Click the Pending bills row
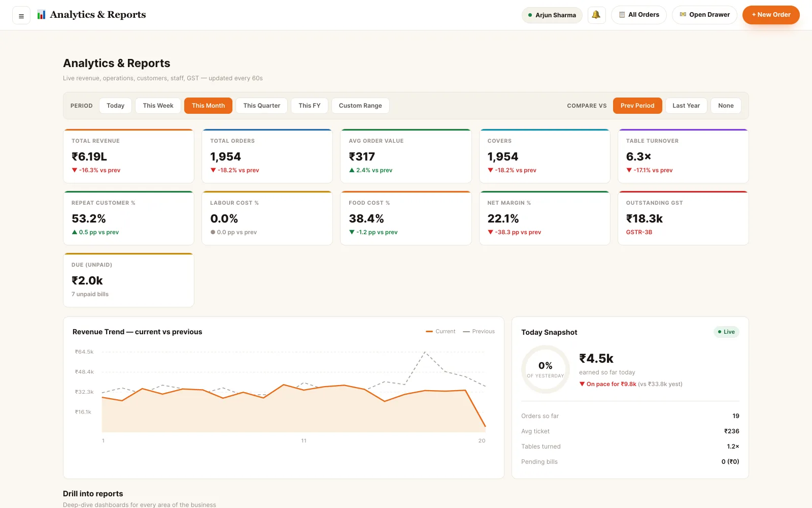 tap(630, 462)
